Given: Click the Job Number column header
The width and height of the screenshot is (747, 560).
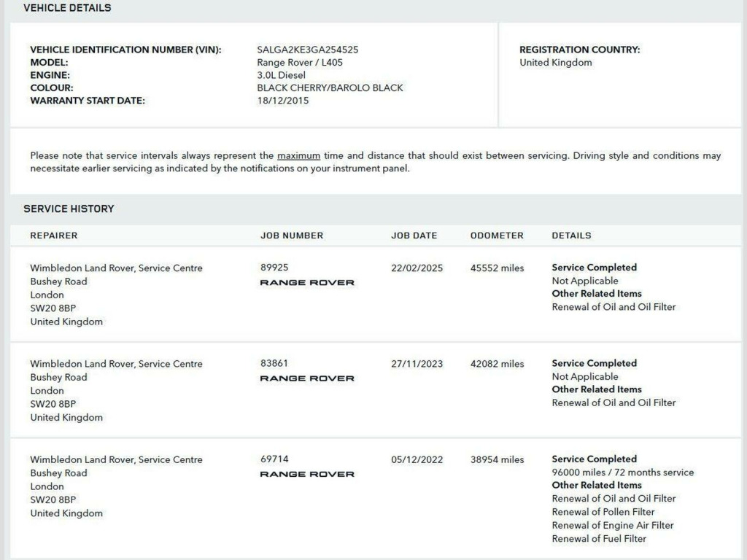Looking at the screenshot, I should click(292, 236).
